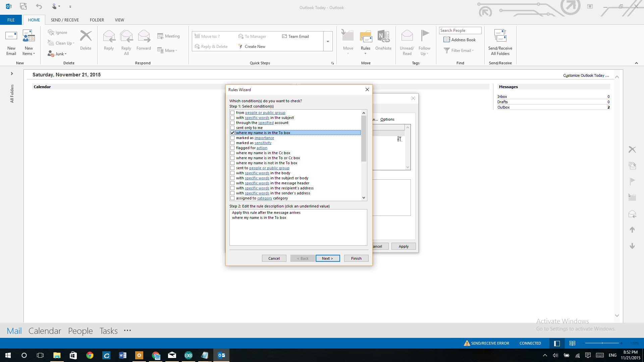Click Send/Receive All Folders icon
644x362 pixels.
click(500, 36)
